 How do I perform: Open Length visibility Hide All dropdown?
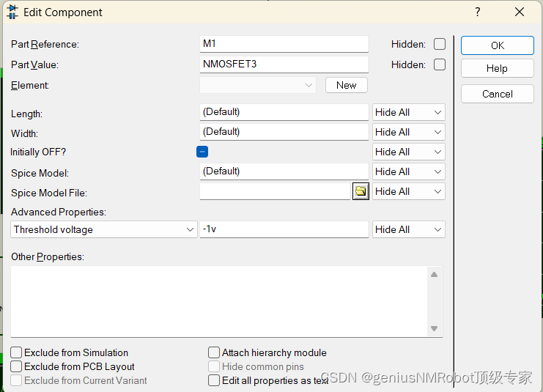tap(409, 112)
